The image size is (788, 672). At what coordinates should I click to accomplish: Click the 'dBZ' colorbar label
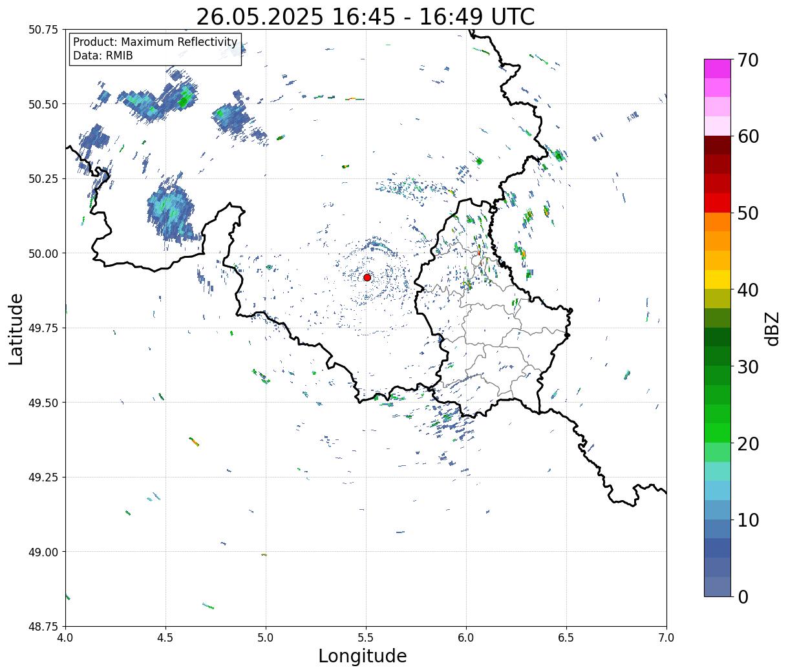[772, 328]
